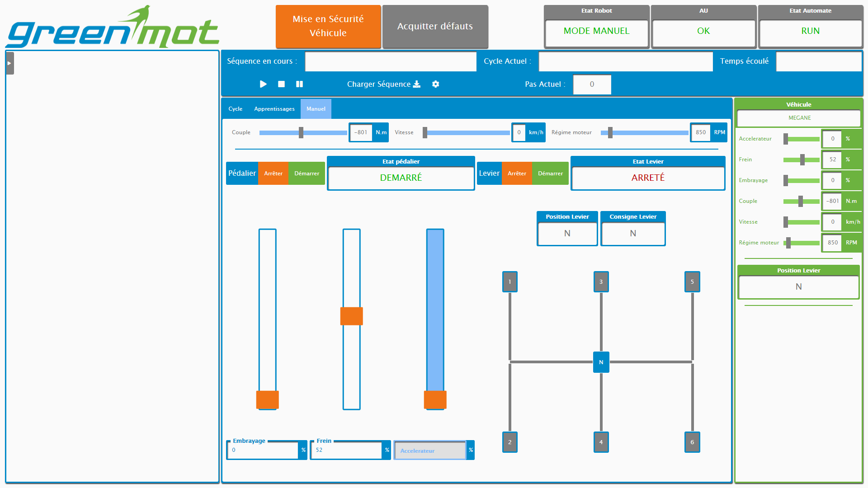Switch to the Cycle tab
The height and width of the screenshot is (488, 868).
tap(235, 109)
